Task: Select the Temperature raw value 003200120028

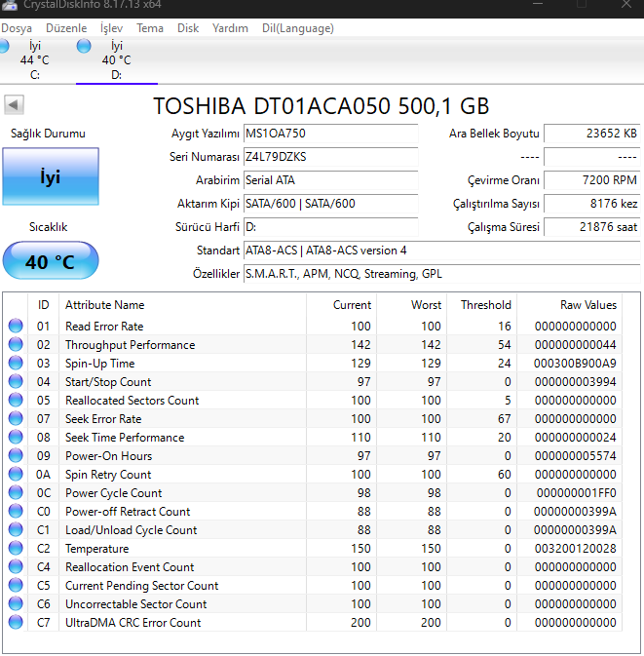Action: point(576,549)
